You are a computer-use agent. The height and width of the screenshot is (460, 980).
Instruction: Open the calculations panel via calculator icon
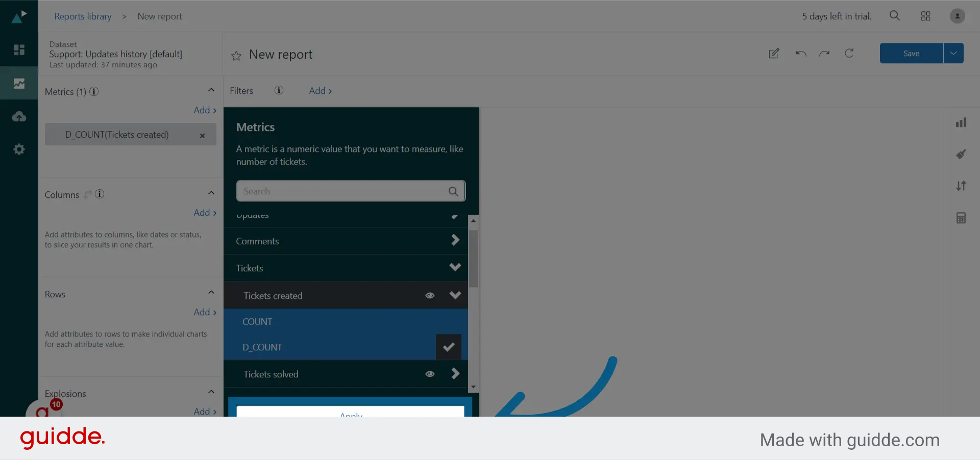tap(961, 217)
